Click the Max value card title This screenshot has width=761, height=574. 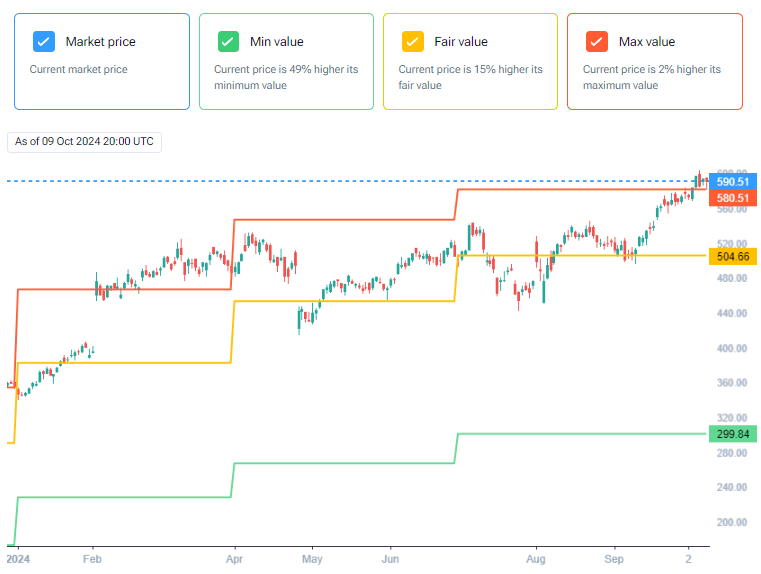(646, 42)
